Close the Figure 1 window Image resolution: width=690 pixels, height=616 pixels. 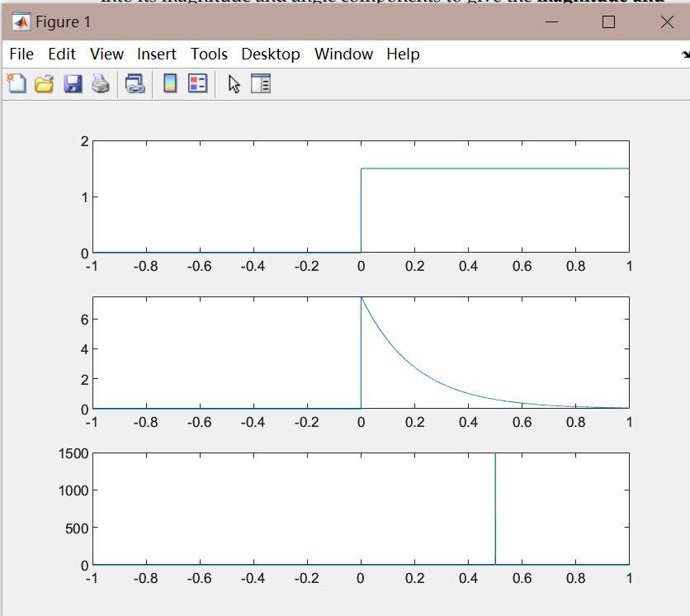(667, 21)
